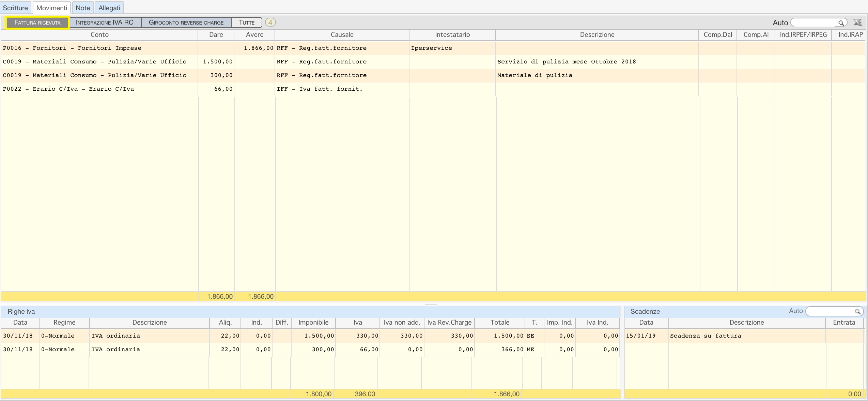Click the Iva Ind. column header
The width and height of the screenshot is (868, 401).
(598, 323)
